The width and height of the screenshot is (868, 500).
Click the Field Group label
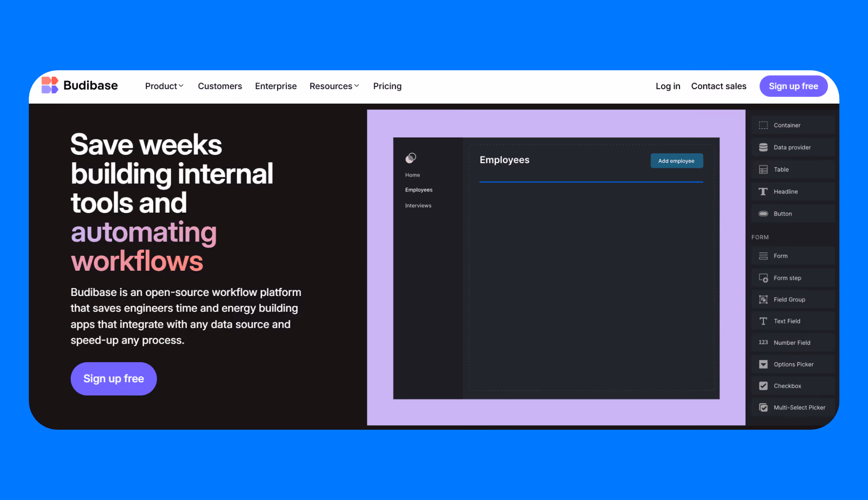[789, 300]
